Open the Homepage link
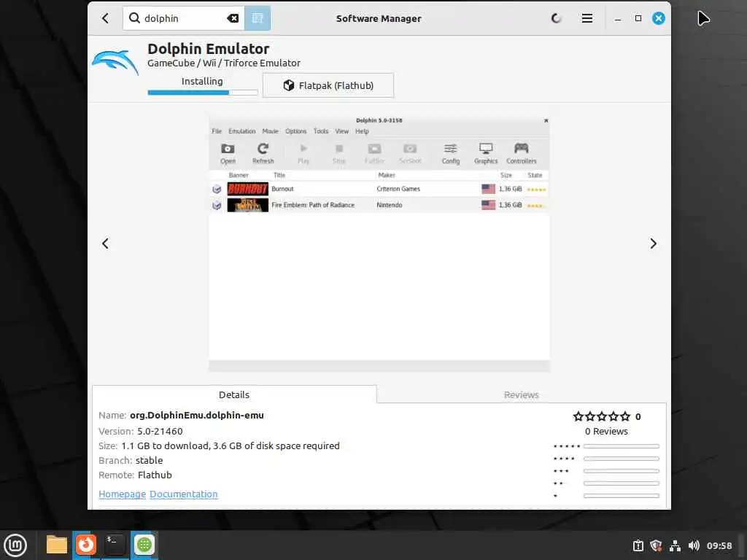 [122, 494]
